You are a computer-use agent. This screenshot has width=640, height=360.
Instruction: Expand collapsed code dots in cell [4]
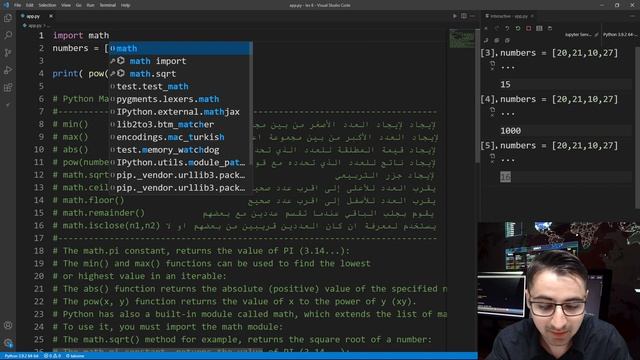(x=508, y=114)
